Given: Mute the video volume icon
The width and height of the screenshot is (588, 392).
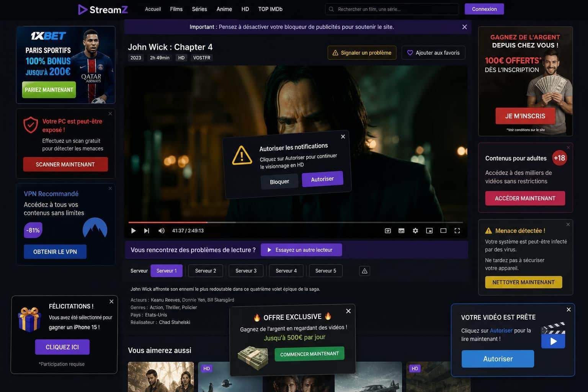Looking at the screenshot, I should click(x=162, y=230).
